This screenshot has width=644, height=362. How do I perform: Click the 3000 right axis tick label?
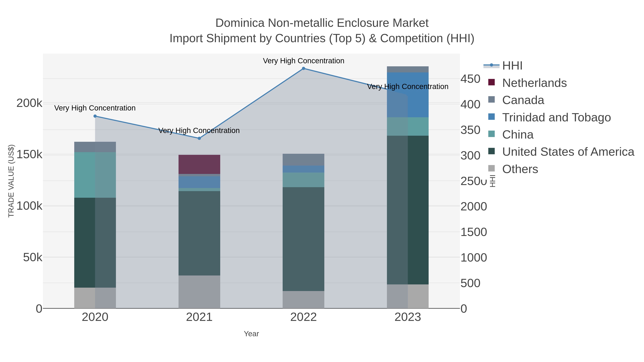(x=470, y=156)
